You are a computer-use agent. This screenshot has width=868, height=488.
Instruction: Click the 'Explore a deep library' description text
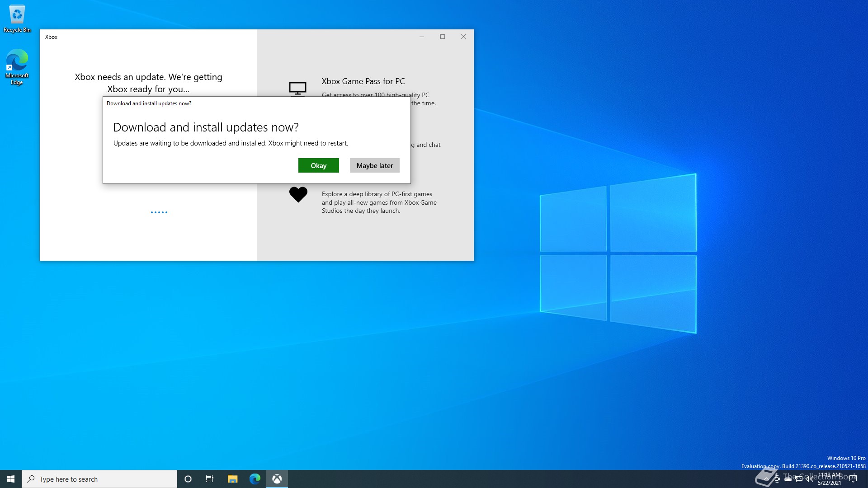[x=379, y=202]
